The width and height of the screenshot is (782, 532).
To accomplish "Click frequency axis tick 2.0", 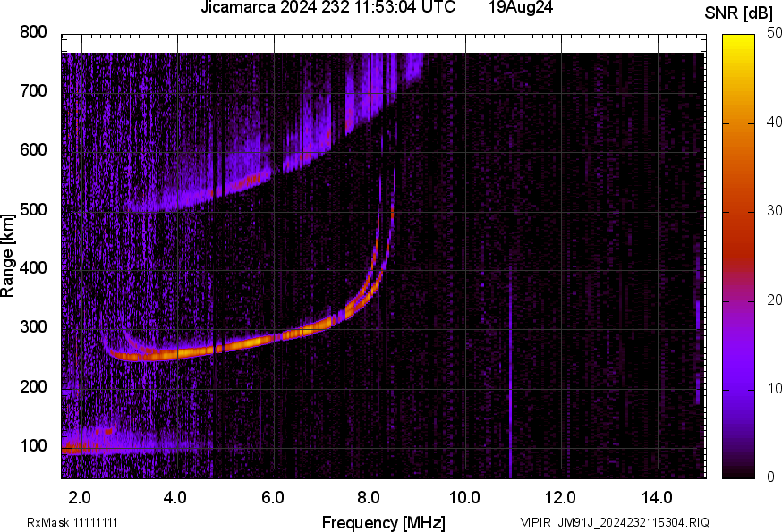I will 80,498.
